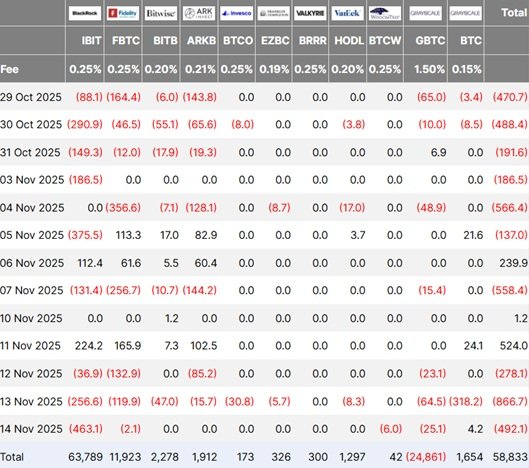Click the 29 Oct 2025 row date
Viewport: 529px width, 468px height.
coord(31,97)
